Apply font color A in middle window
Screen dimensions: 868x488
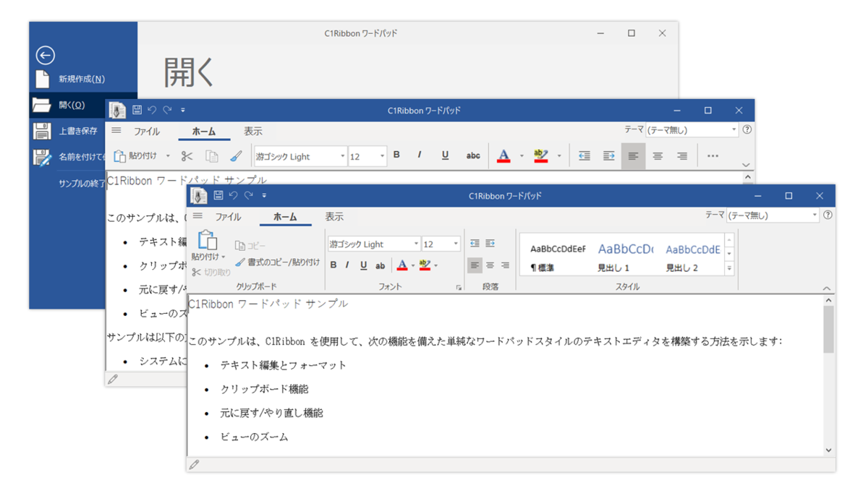click(504, 155)
